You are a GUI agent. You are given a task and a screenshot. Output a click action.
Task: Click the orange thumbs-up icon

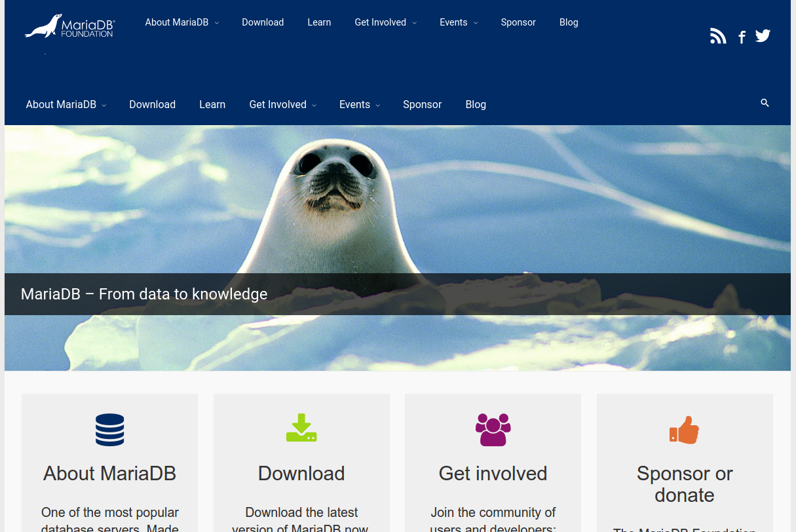click(x=685, y=430)
